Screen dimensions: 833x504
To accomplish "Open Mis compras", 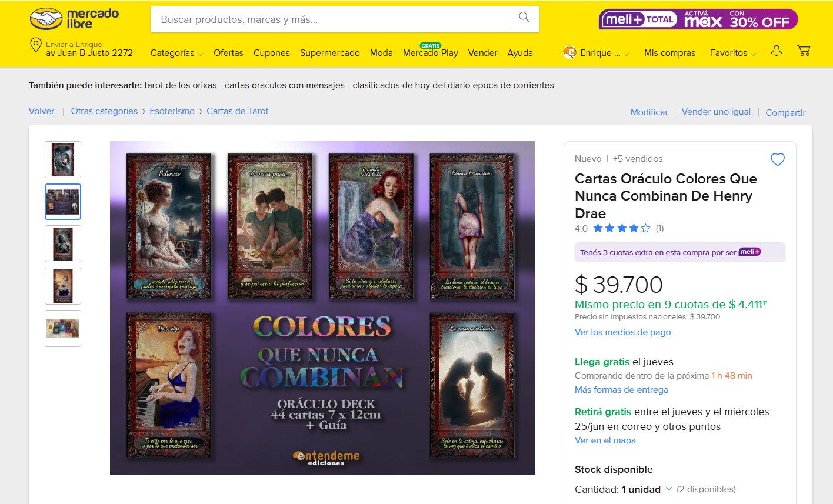I will [669, 53].
